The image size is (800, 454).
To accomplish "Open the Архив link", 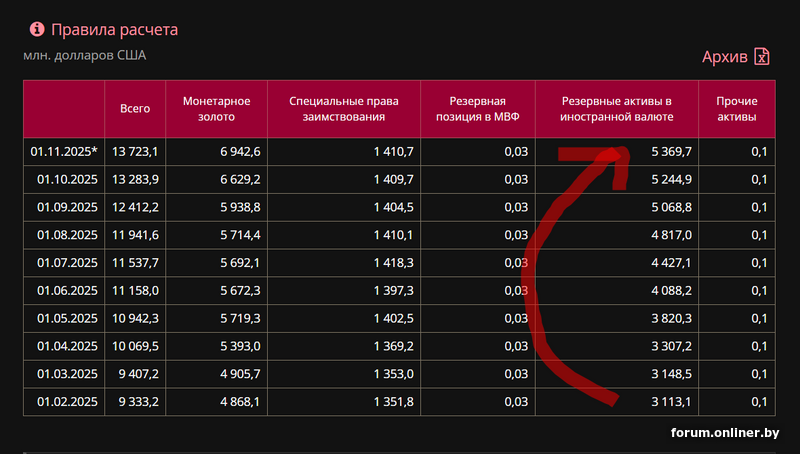I will coord(725,57).
